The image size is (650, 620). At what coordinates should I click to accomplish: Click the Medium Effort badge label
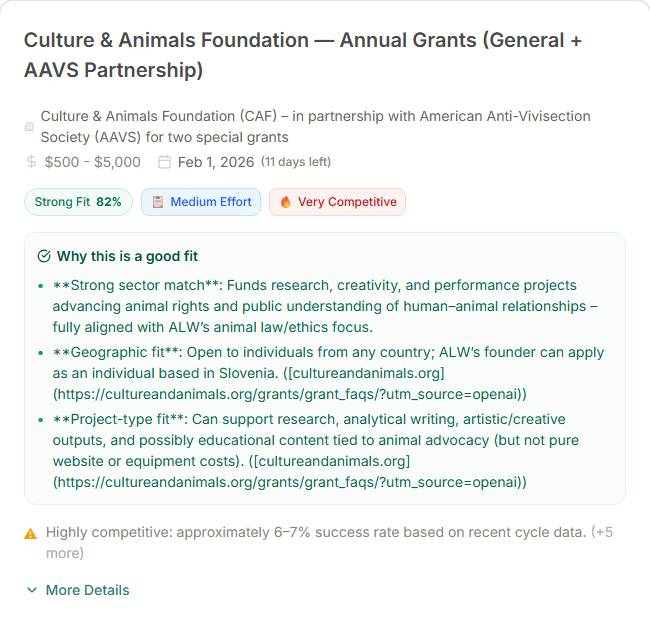(x=210, y=202)
